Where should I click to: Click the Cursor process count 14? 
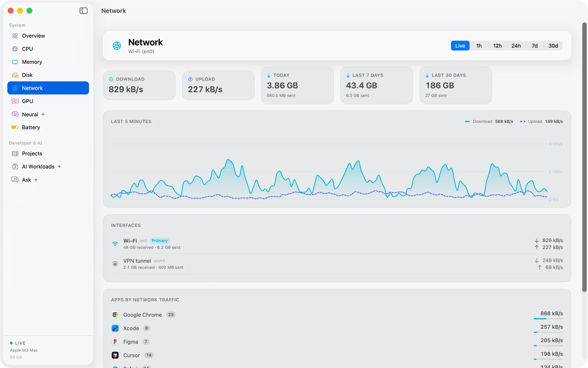coord(149,355)
